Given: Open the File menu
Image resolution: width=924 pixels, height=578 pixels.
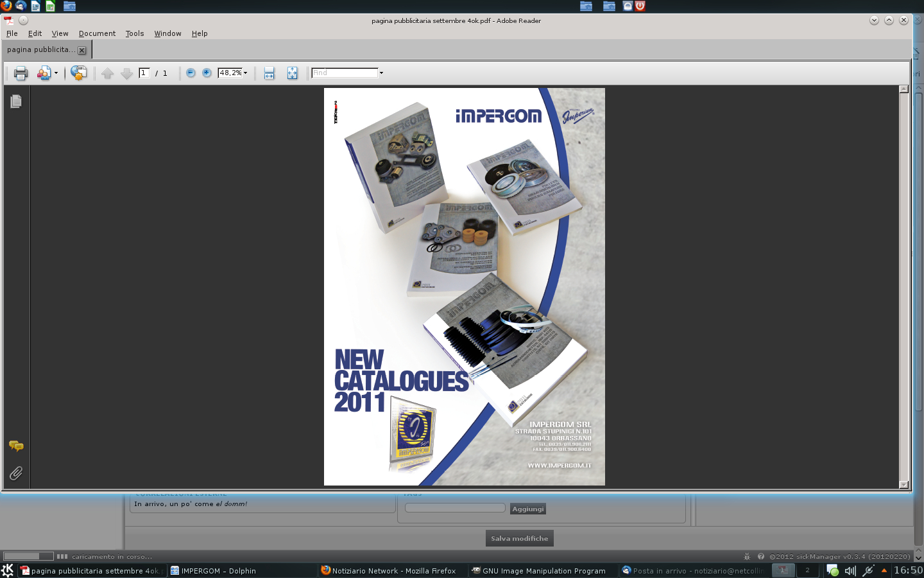Looking at the screenshot, I should 12,33.
